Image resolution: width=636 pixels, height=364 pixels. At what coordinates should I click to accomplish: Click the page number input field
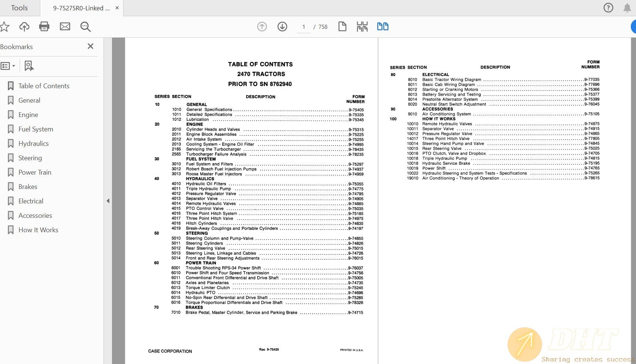point(303,27)
